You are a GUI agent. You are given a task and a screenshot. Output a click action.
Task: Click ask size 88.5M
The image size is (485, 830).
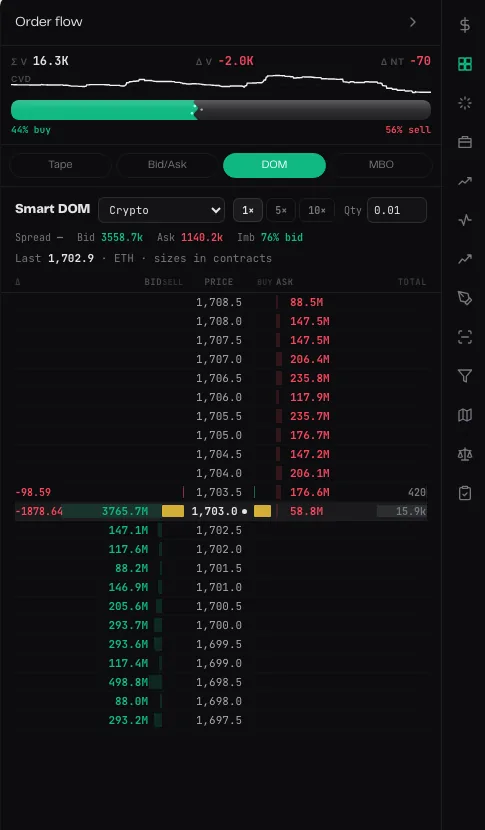pyautogui.click(x=307, y=303)
